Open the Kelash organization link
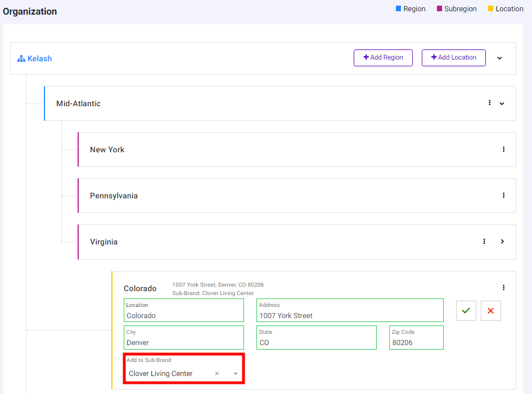The image size is (532, 394). click(x=40, y=58)
